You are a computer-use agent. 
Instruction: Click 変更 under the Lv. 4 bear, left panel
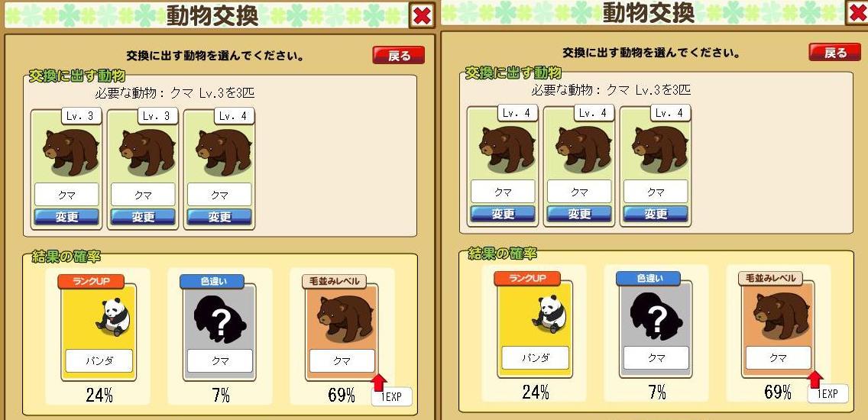(219, 216)
